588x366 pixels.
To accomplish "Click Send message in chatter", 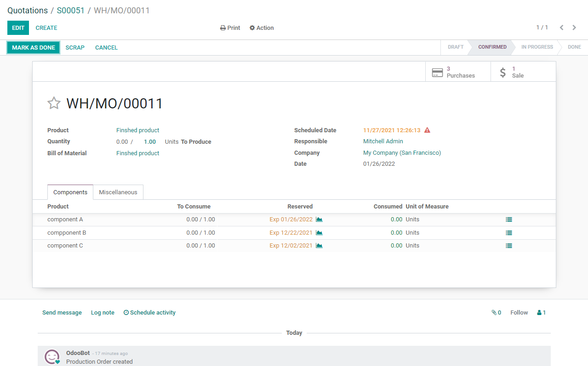I will pos(62,313).
